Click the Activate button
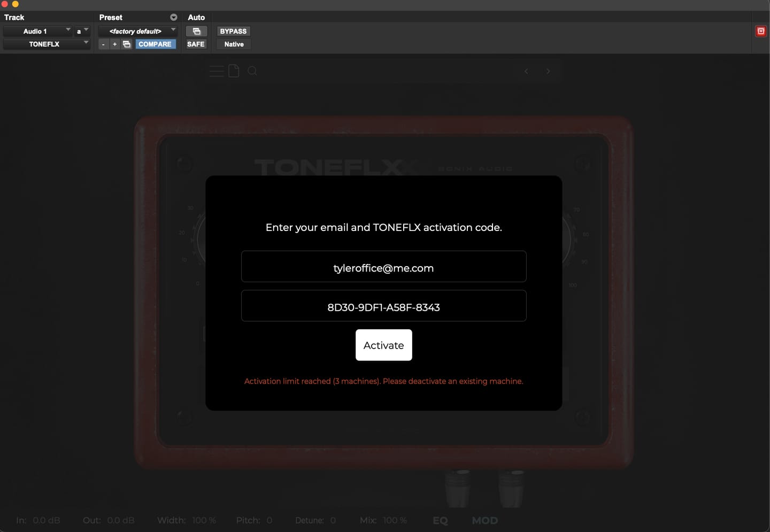 tap(384, 345)
